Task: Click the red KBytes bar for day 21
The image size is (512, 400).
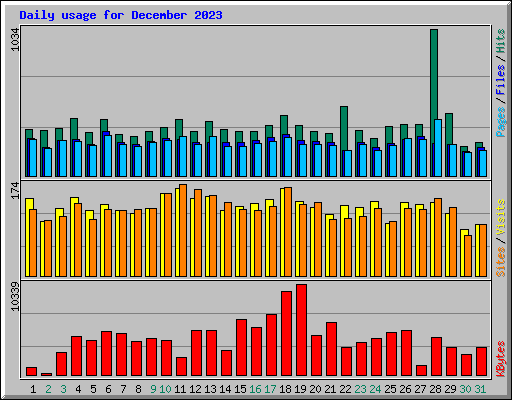Action: (x=331, y=349)
